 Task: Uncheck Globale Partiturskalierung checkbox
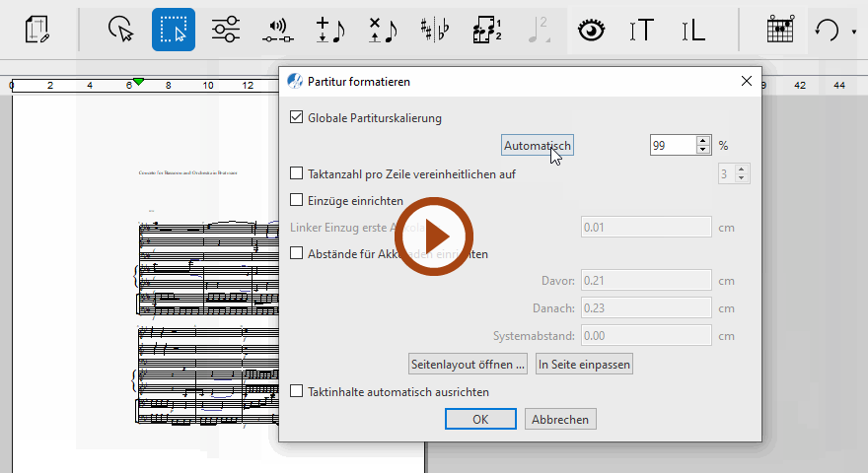(x=297, y=118)
